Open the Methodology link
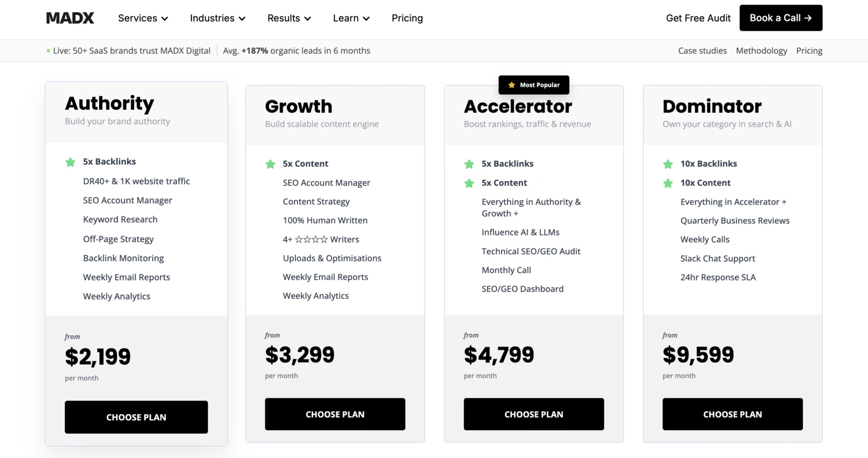Image resolution: width=868 pixels, height=458 pixels. 762,51
